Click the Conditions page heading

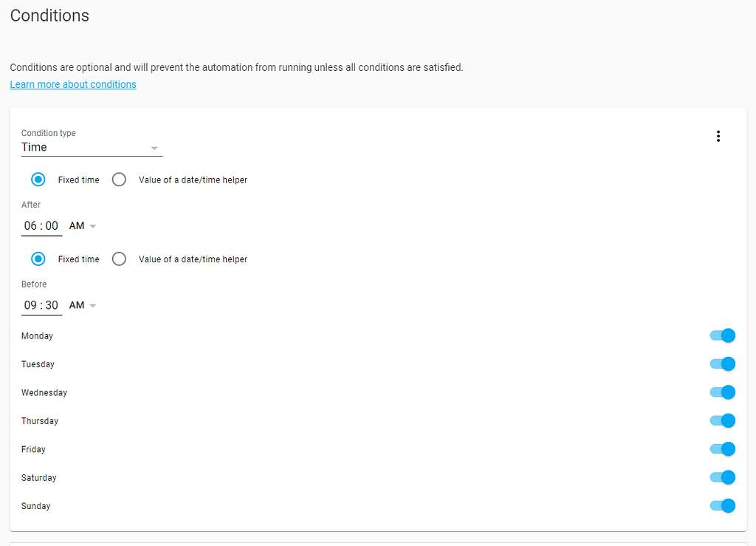[49, 16]
